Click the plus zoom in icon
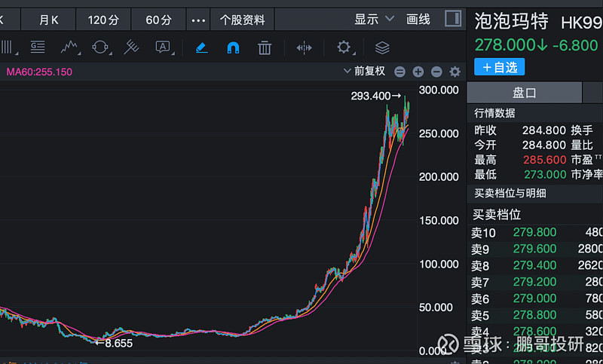 coord(418,72)
